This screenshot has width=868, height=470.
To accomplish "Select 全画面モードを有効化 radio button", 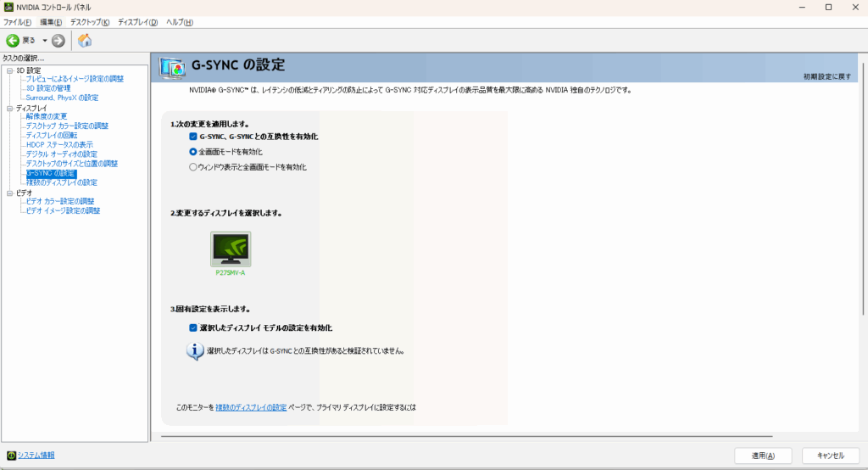I will click(193, 152).
